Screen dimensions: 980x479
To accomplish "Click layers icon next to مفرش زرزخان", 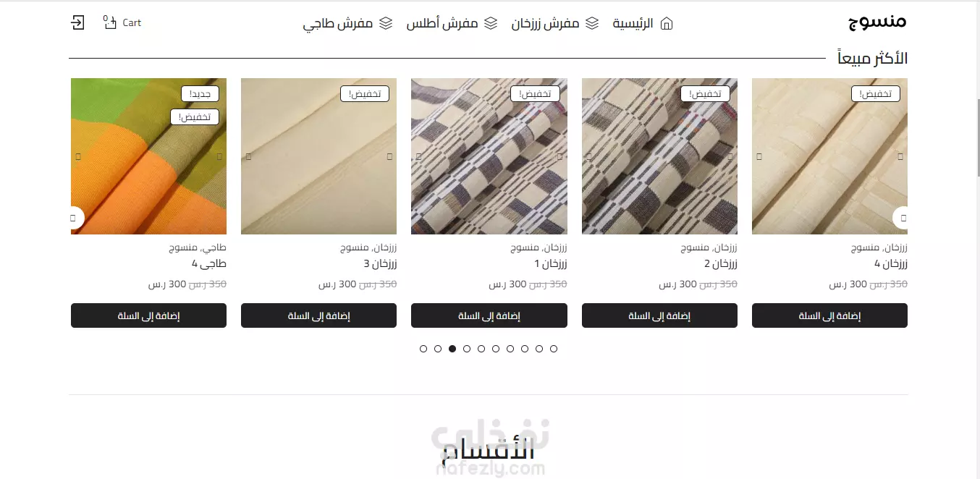I will coord(592,23).
